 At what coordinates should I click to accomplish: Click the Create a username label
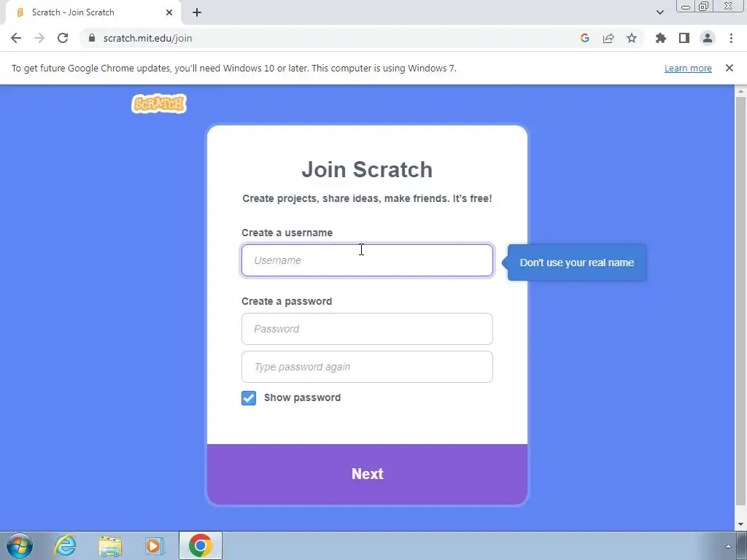pyautogui.click(x=287, y=233)
